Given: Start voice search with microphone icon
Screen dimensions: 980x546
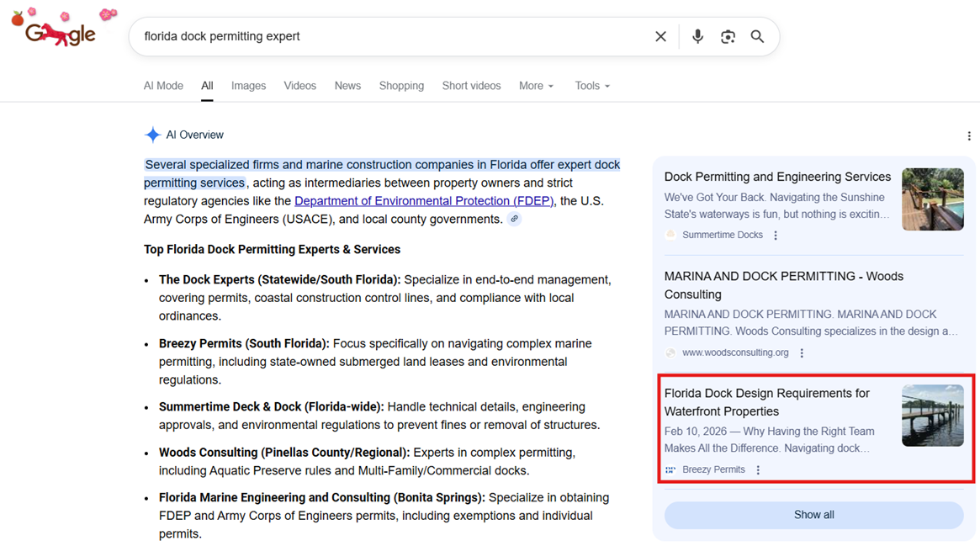Looking at the screenshot, I should point(697,37).
